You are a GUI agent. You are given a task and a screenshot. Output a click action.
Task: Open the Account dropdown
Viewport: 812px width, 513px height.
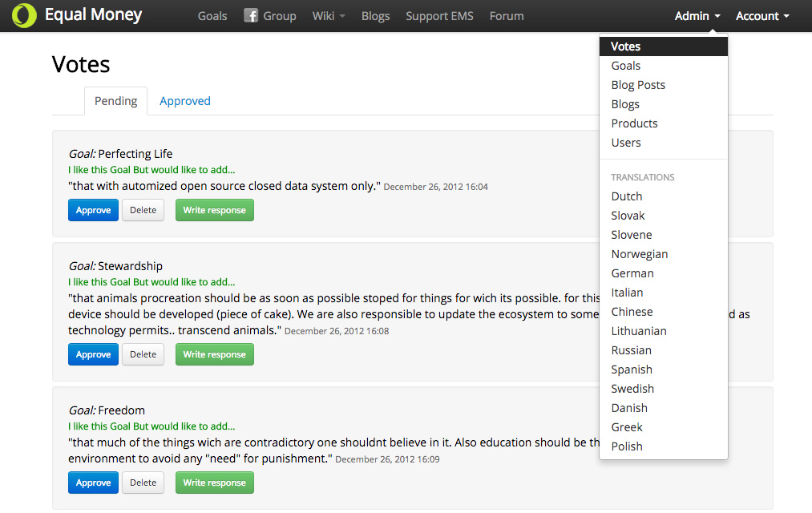tap(761, 15)
